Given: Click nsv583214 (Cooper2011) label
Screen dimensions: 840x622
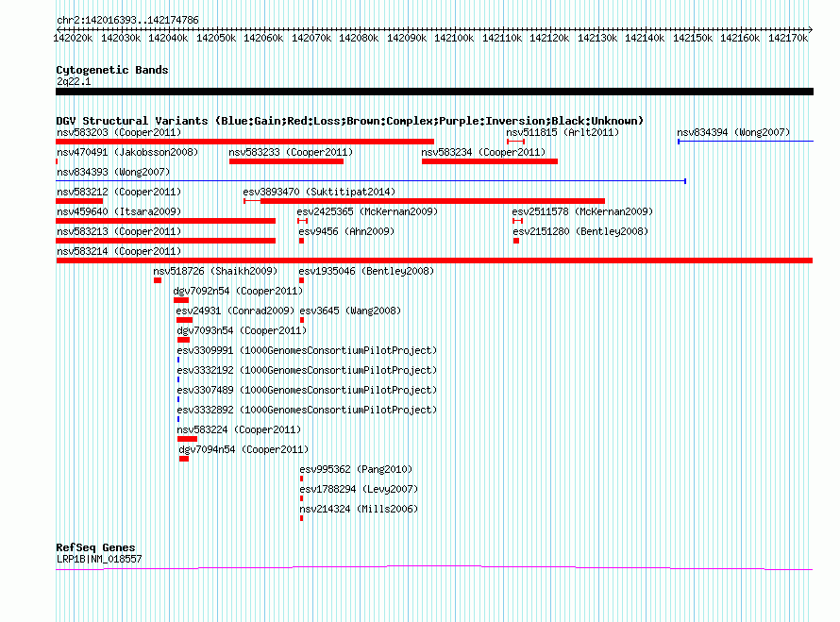Looking at the screenshot, I should pos(119,251).
